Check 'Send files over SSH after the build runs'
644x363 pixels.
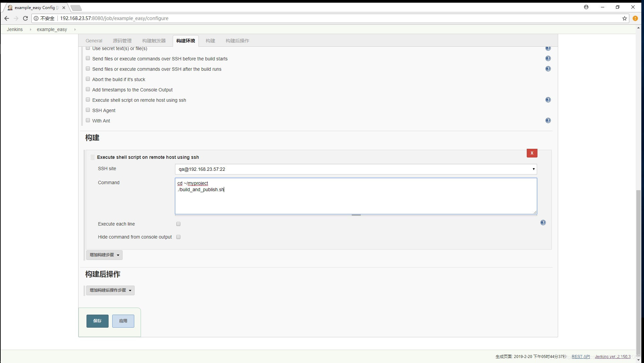pyautogui.click(x=88, y=68)
